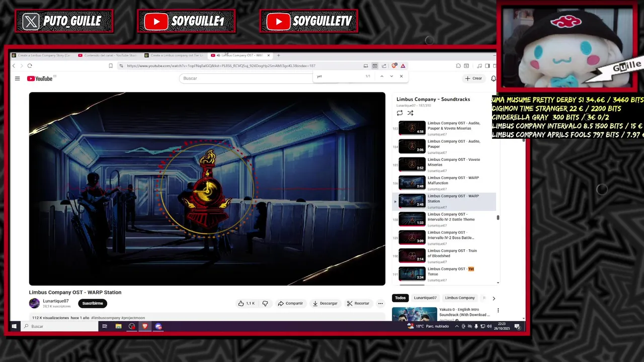Play the 2:06 'Audite, Pauper' playlist item
The height and width of the screenshot is (362, 644).
click(x=444, y=146)
